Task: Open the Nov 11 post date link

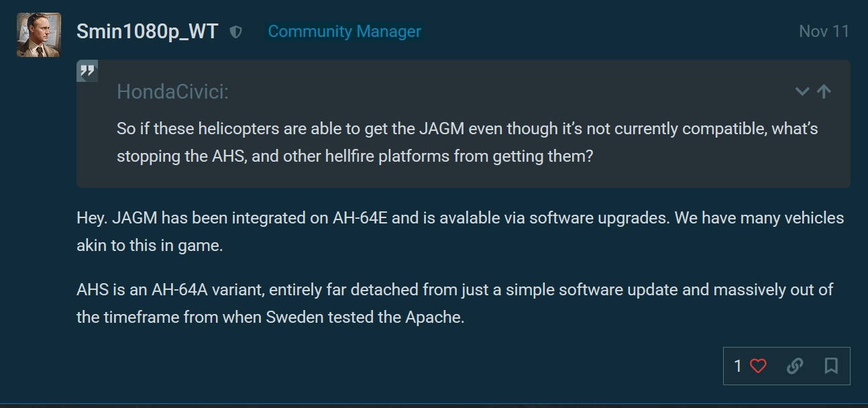Action: click(x=824, y=32)
